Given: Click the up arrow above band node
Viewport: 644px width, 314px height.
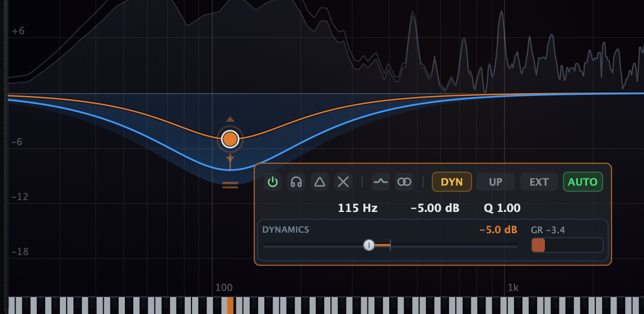Looking at the screenshot, I should click(230, 119).
